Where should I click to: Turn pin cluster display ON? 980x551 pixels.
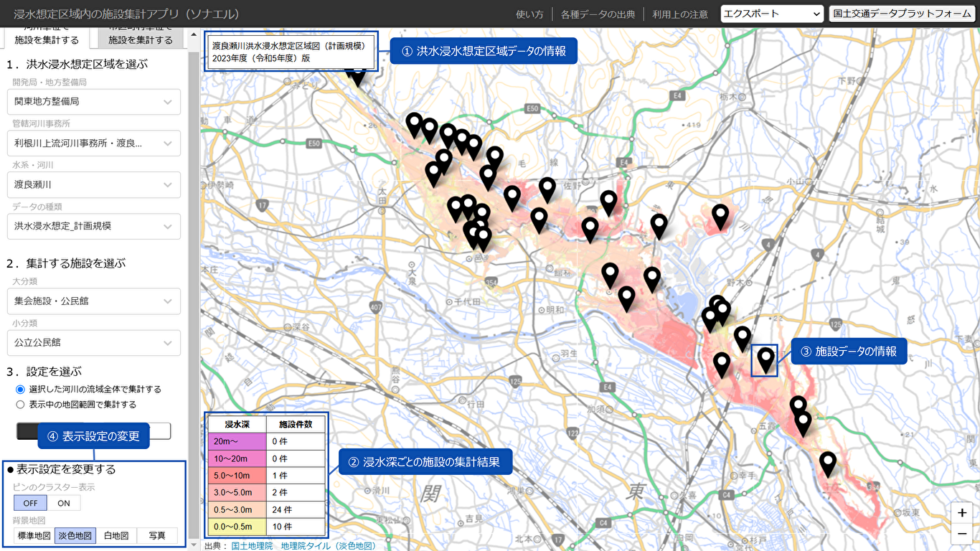point(64,503)
